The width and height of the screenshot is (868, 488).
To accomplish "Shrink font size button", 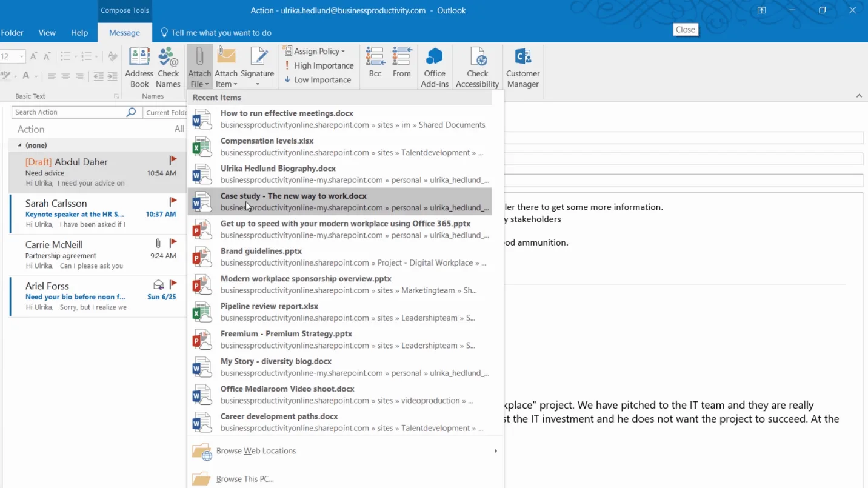I will [x=47, y=56].
